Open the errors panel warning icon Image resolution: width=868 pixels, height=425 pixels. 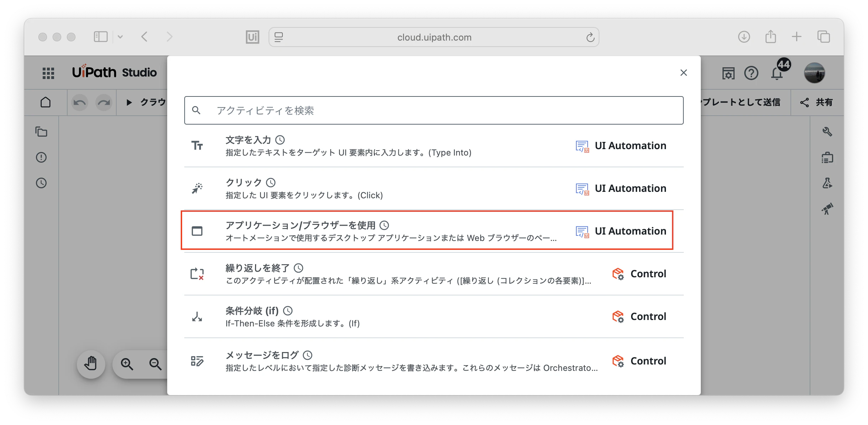click(x=41, y=157)
